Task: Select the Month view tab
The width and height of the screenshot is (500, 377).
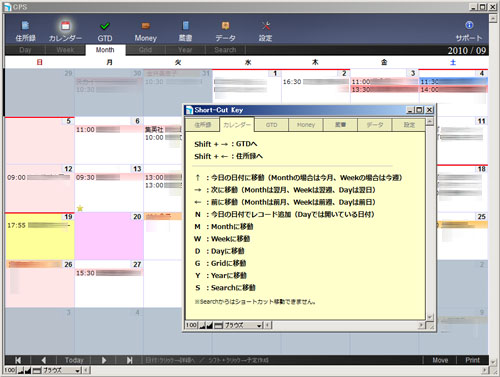Action: click(105, 50)
